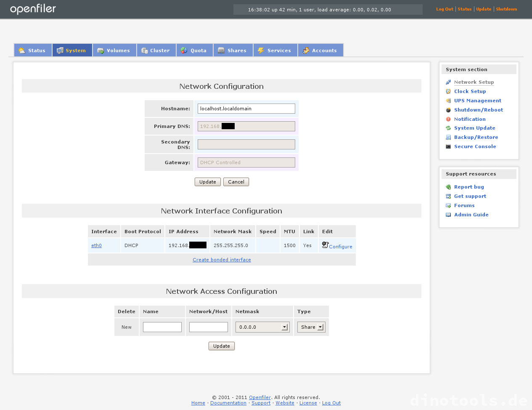Click the Shares tab drive icon
The width and height of the screenshot is (532, 410).
click(221, 51)
